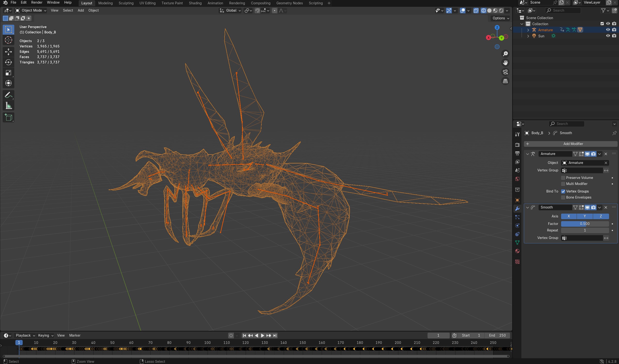This screenshot has width=619, height=364.
Task: Hide the Sun object in outliner
Action: pyautogui.click(x=608, y=36)
